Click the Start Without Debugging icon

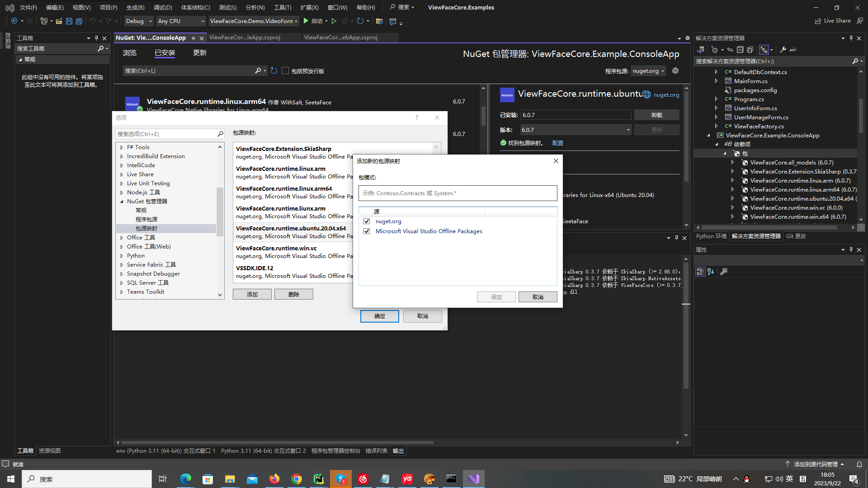click(334, 21)
